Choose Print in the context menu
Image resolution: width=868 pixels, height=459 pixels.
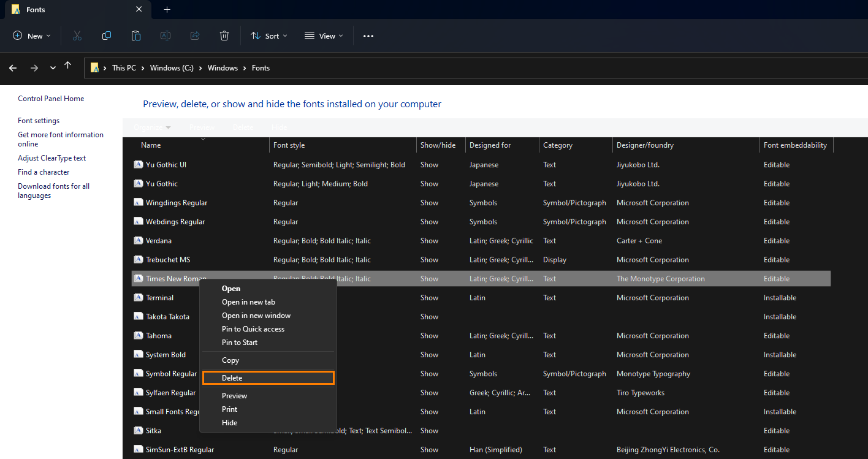coord(268,409)
